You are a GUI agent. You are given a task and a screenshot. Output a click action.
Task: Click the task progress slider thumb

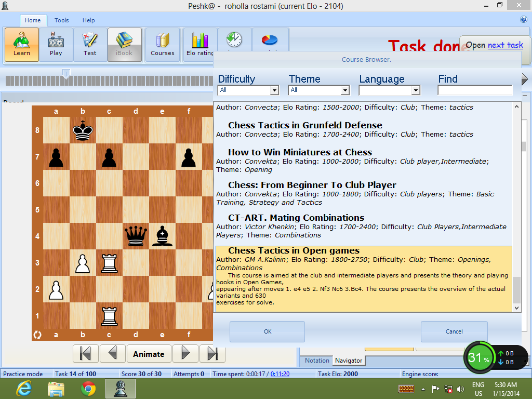(x=66, y=74)
